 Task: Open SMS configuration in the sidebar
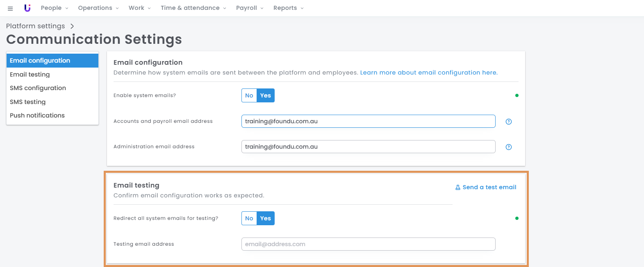pos(38,88)
